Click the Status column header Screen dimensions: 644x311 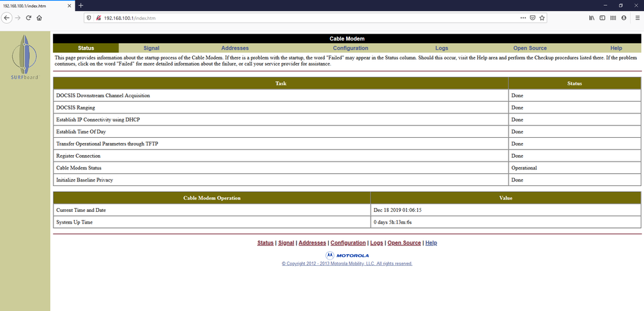click(574, 83)
